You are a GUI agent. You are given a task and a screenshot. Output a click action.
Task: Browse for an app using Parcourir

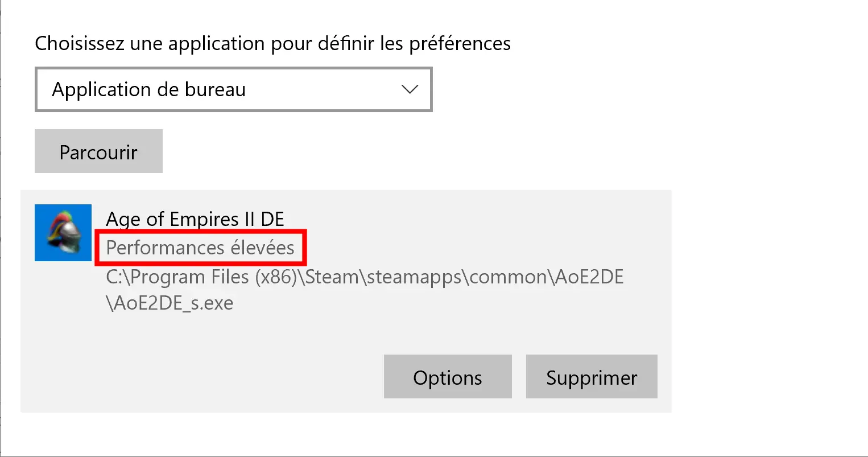[x=98, y=151]
